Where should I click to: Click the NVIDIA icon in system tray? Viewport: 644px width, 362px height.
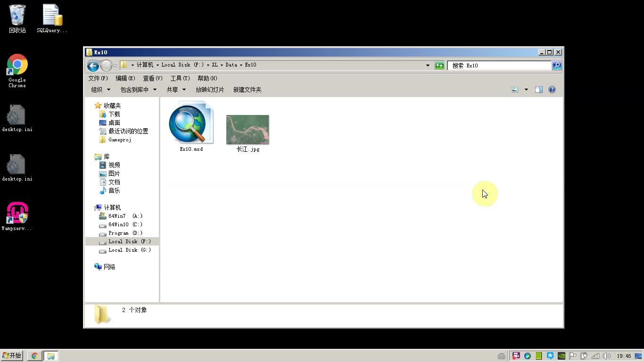561,355
